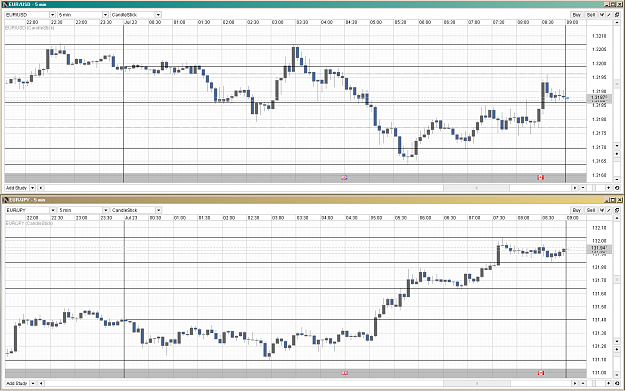
Task: Maximize the EUR/JPY chart window
Action: 613,200
